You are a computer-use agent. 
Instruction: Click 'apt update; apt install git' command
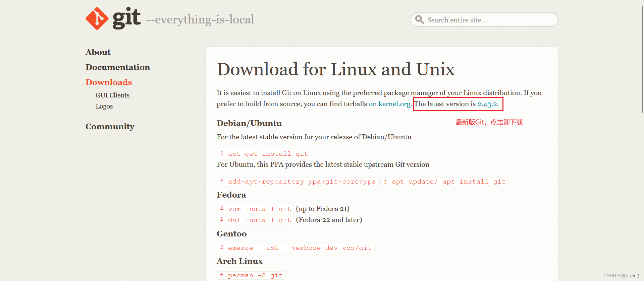coord(444,182)
